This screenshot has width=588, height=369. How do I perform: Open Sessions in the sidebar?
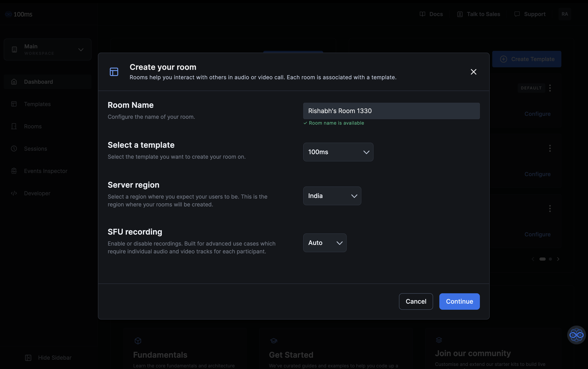click(35, 149)
